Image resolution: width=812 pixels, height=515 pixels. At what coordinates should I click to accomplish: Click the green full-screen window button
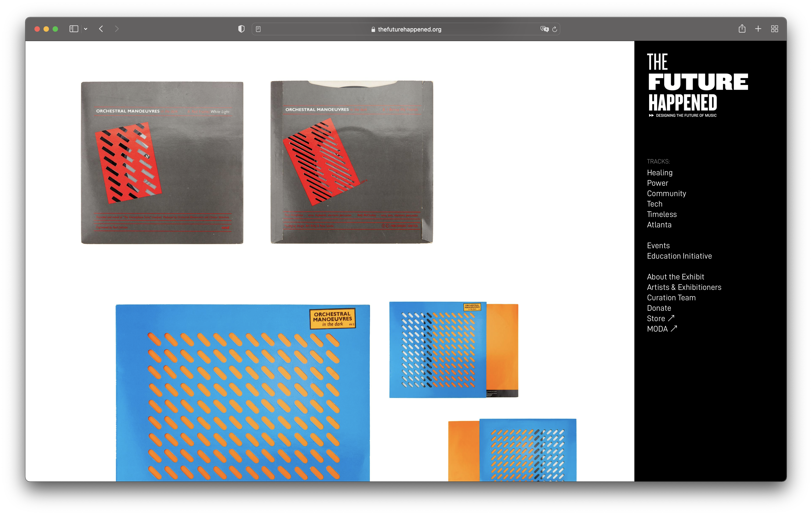tap(55, 29)
